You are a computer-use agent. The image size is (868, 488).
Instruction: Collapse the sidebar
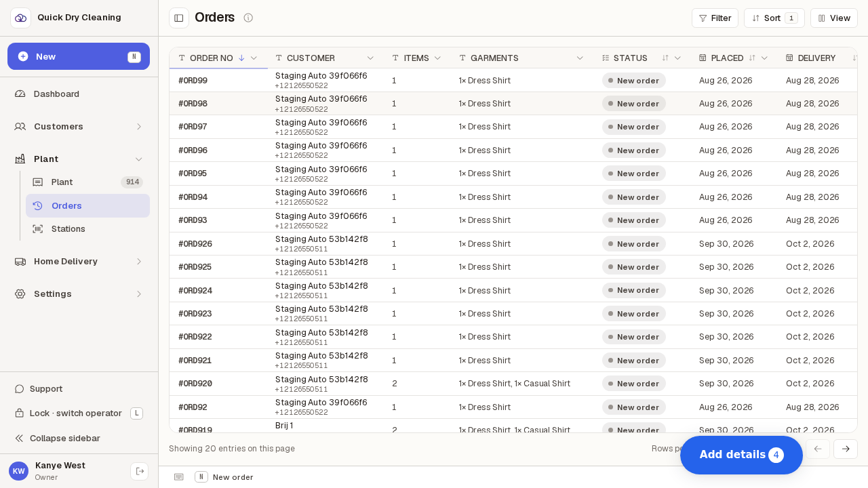click(79, 438)
